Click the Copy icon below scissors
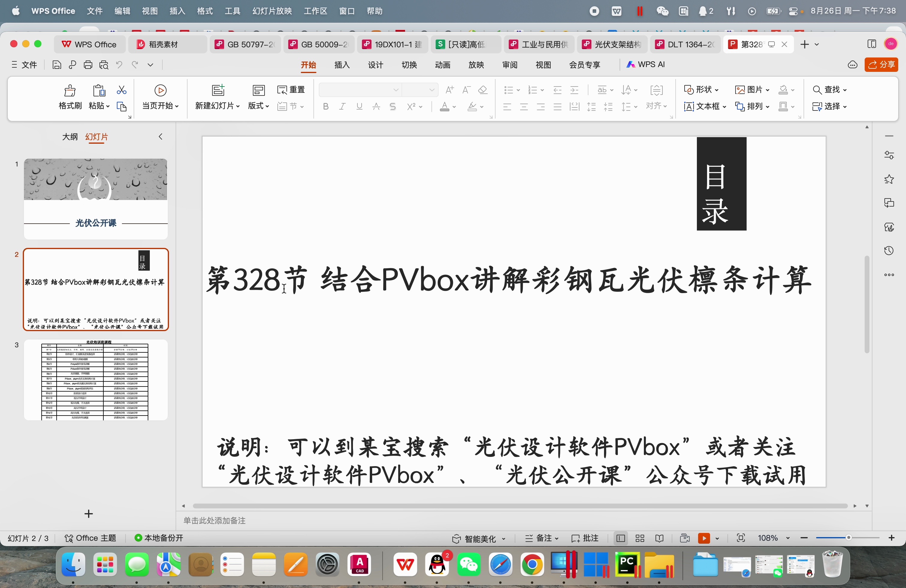This screenshot has height=588, width=906. point(121,107)
